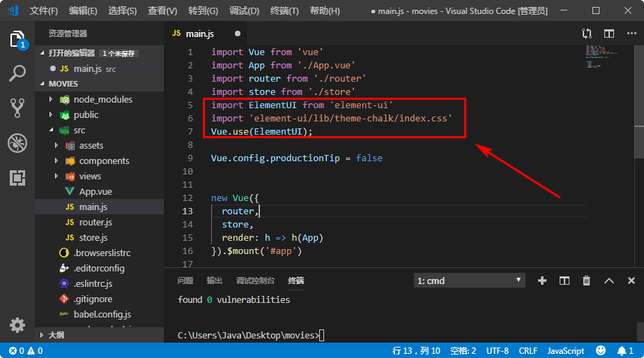
Task: Click 空格: 2 indentation setting
Action: pyautogui.click(x=463, y=350)
